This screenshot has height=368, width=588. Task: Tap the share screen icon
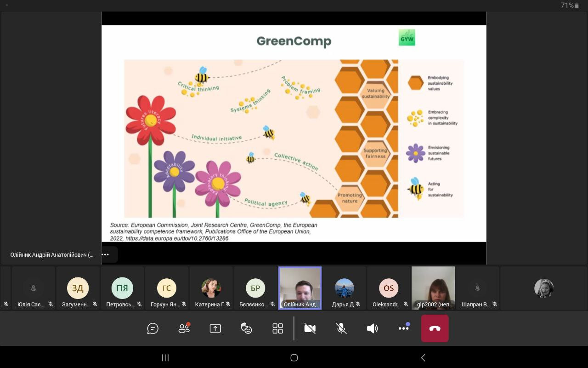point(215,328)
